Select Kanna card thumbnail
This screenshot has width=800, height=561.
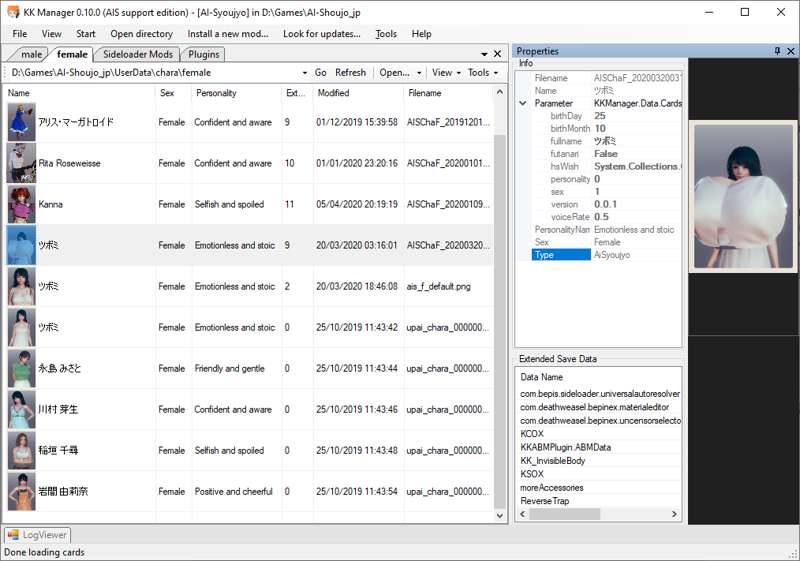click(21, 204)
